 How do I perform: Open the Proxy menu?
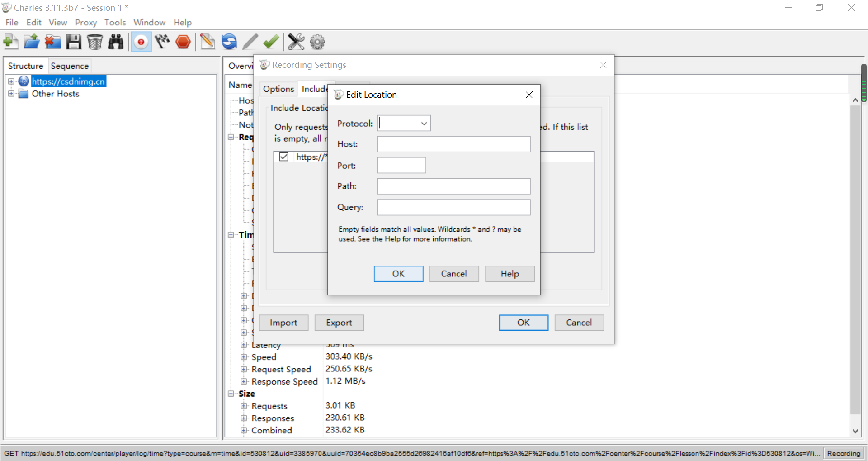coord(86,22)
